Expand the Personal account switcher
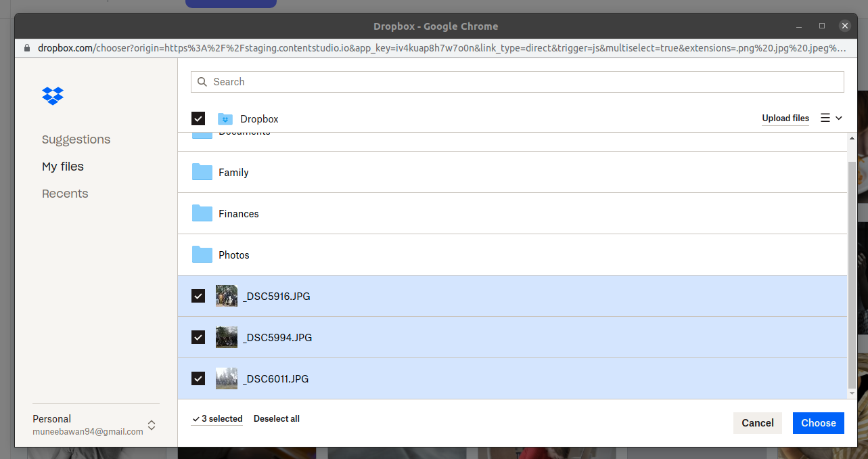 click(152, 425)
